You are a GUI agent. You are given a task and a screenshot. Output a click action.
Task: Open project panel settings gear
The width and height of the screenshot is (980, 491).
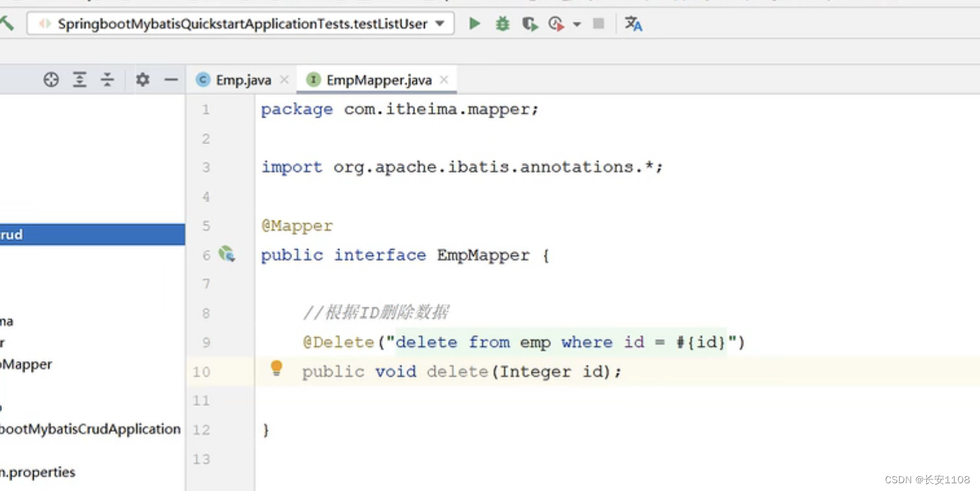click(x=142, y=80)
